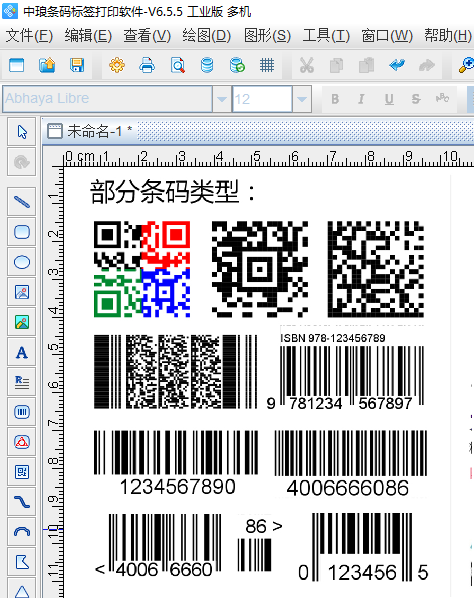Paste with the clipboard icon
This screenshot has width=474, height=598.
point(366,65)
